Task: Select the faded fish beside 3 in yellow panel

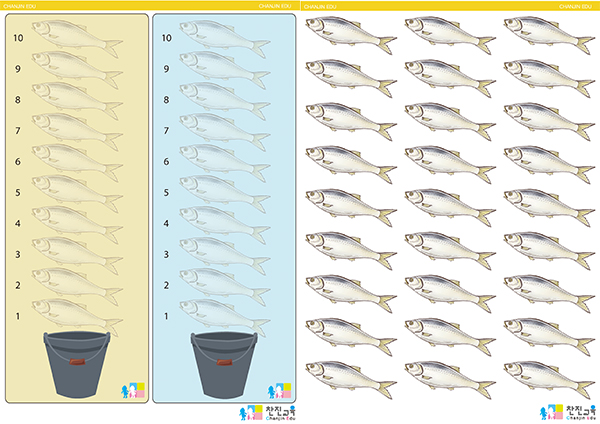Action: [x=77, y=256]
